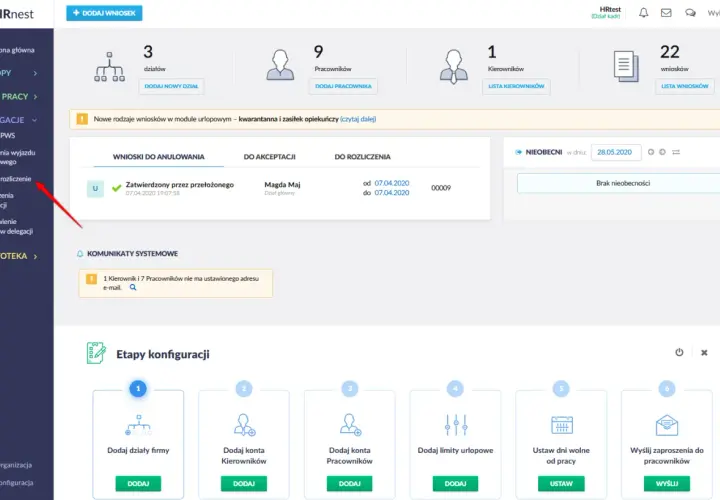Open the mail envelope icon
The image size is (720, 500).
click(666, 13)
